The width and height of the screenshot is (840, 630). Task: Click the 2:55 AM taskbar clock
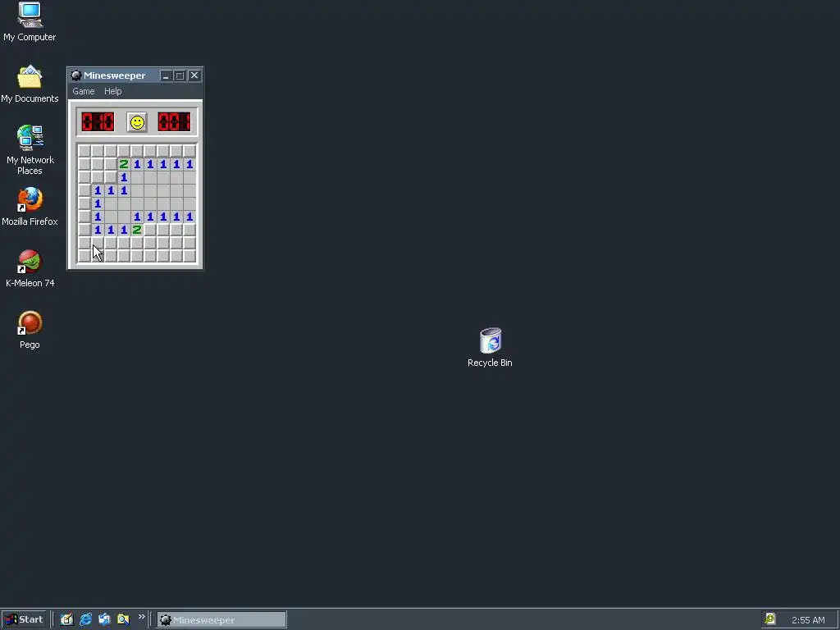[808, 620]
